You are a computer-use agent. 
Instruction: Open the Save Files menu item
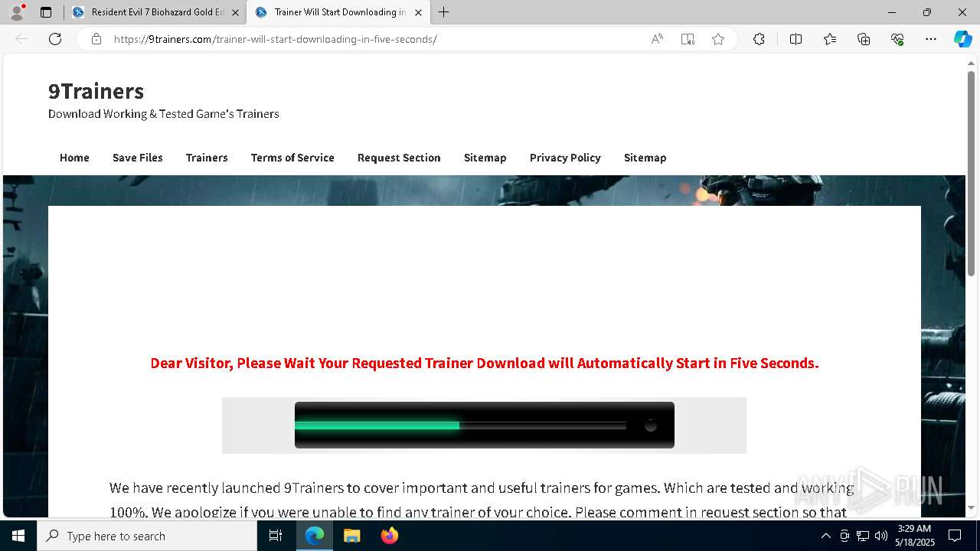pyautogui.click(x=138, y=158)
